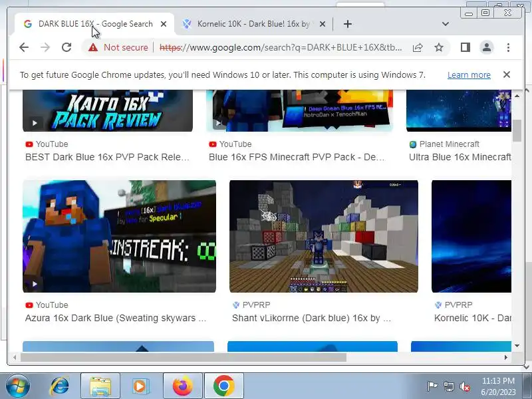Click the horizontal scrollbar thumb
This screenshot has width=532, height=399.
point(184,357)
